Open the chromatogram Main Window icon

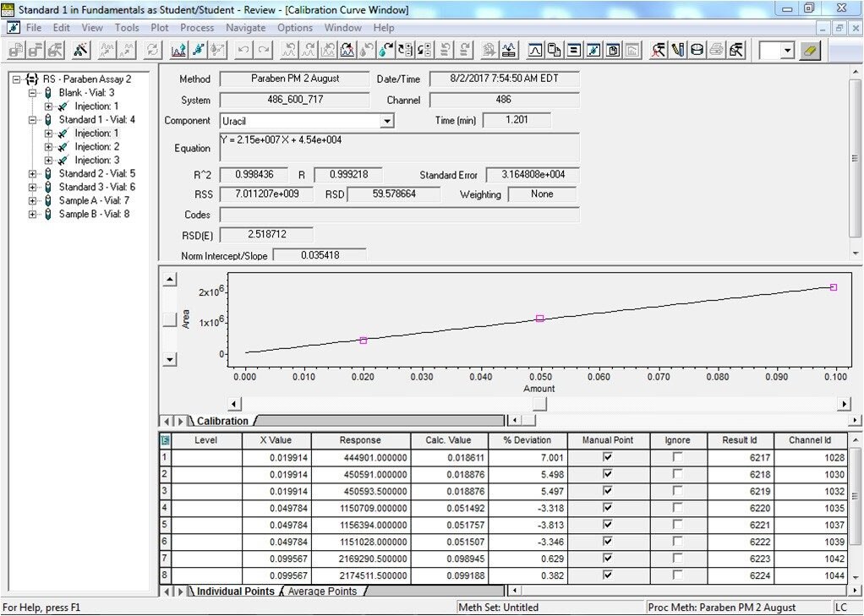coord(534,50)
